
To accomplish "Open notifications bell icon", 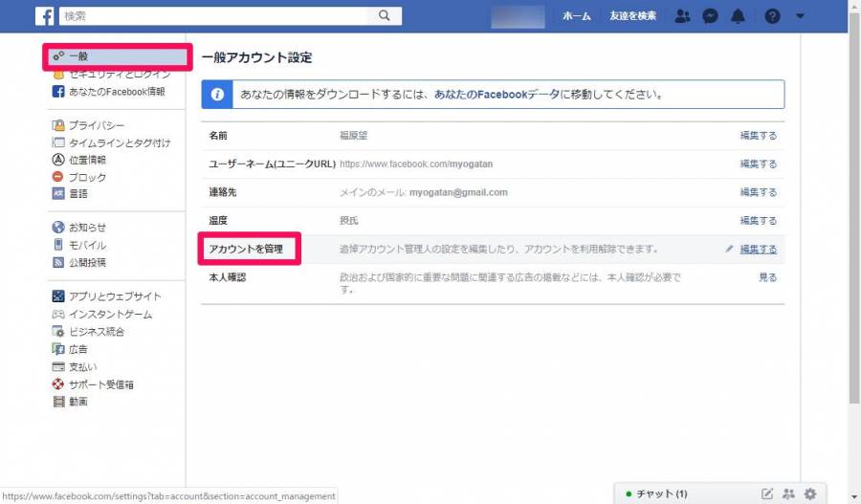I will [738, 16].
